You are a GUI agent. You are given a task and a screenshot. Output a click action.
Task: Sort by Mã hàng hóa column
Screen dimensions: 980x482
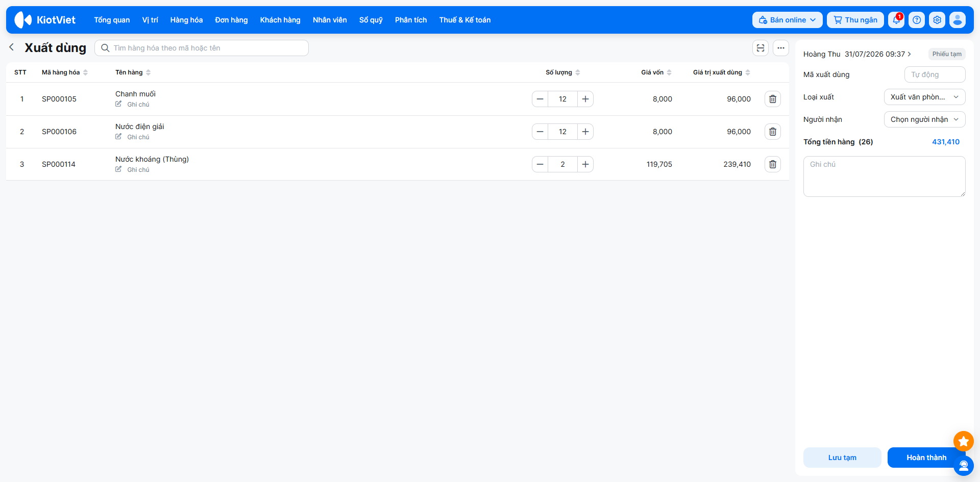coord(65,72)
